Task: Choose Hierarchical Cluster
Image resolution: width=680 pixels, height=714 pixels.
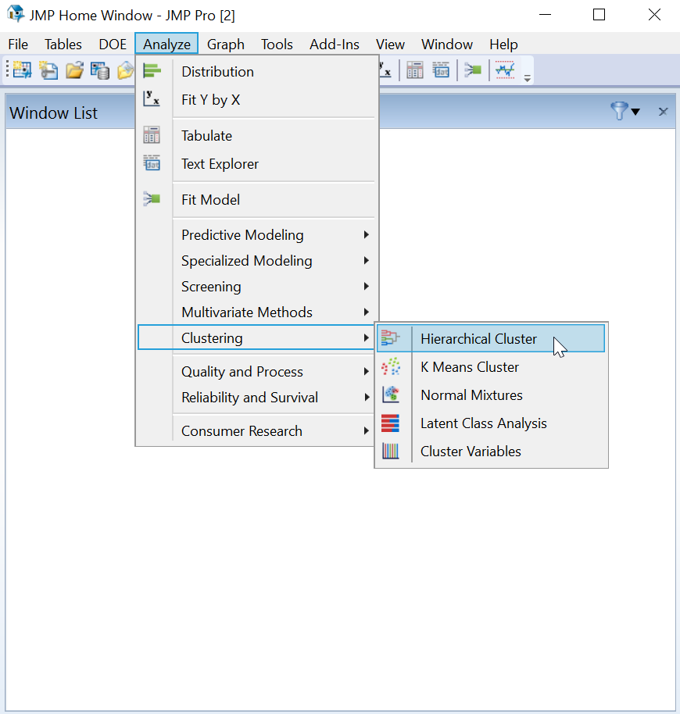Action: point(491,338)
